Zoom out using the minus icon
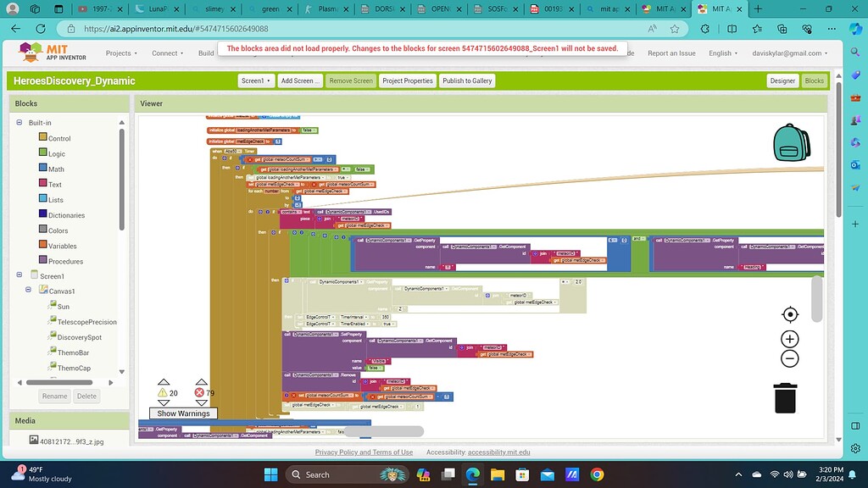The width and height of the screenshot is (868, 488). pos(789,358)
